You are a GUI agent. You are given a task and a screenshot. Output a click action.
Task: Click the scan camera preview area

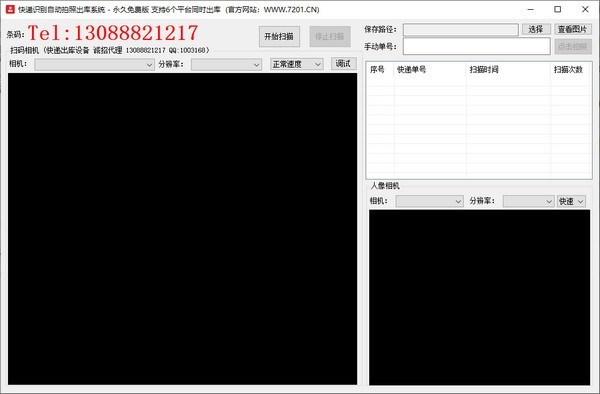183,229
